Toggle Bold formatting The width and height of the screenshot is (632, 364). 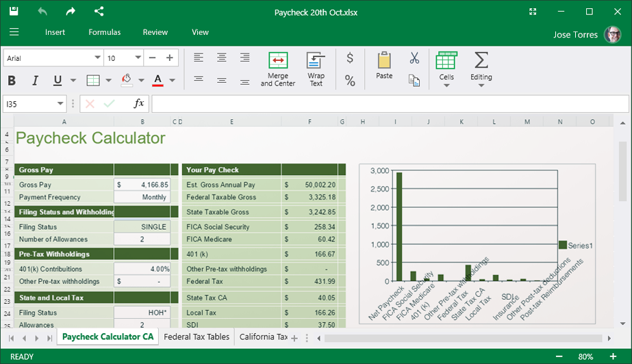(12, 81)
